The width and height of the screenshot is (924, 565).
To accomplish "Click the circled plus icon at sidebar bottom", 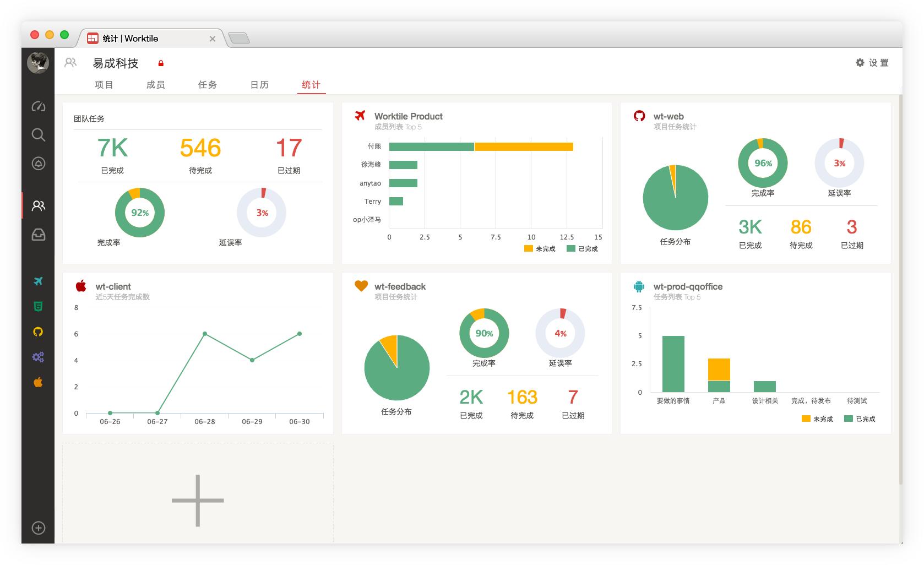I will click(x=38, y=528).
